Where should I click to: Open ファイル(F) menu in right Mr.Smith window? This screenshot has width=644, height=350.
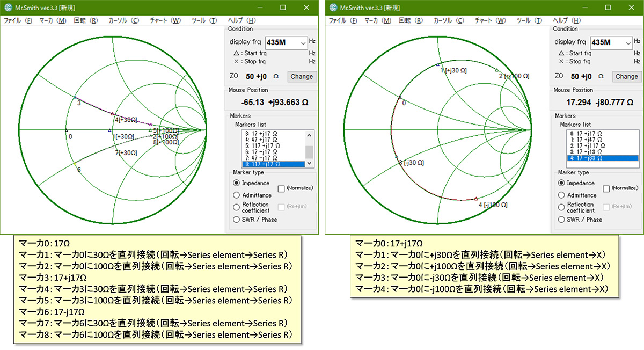click(x=343, y=20)
